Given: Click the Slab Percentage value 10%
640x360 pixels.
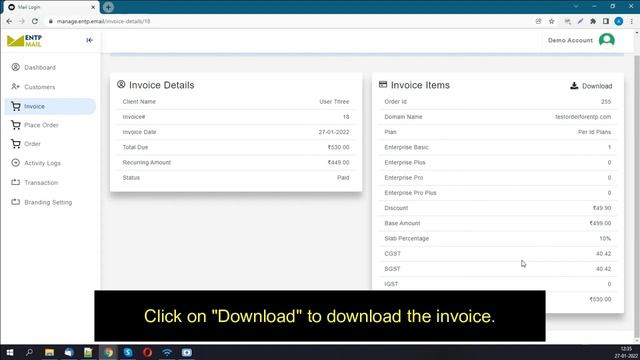Looking at the screenshot, I should click(605, 238).
